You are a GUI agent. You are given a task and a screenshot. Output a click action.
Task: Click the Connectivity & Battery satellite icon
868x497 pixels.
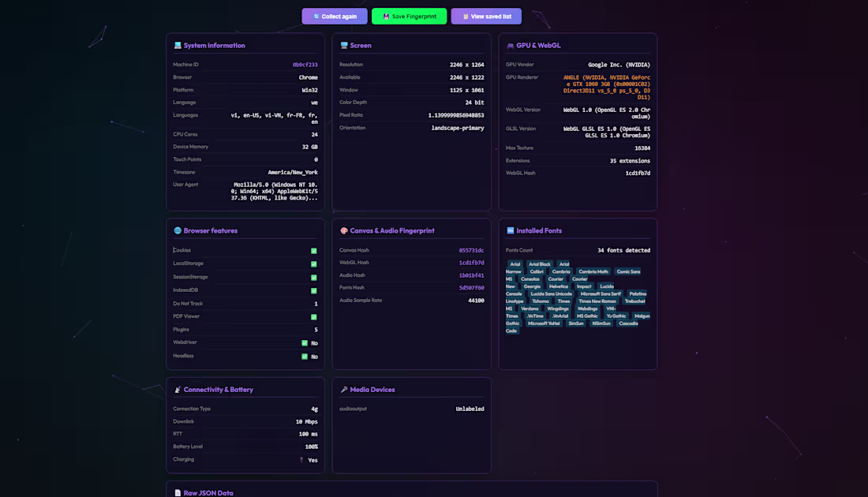pos(178,390)
